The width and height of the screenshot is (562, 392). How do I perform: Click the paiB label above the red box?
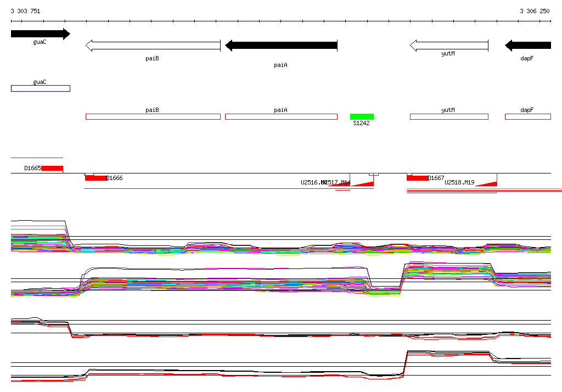pos(153,110)
